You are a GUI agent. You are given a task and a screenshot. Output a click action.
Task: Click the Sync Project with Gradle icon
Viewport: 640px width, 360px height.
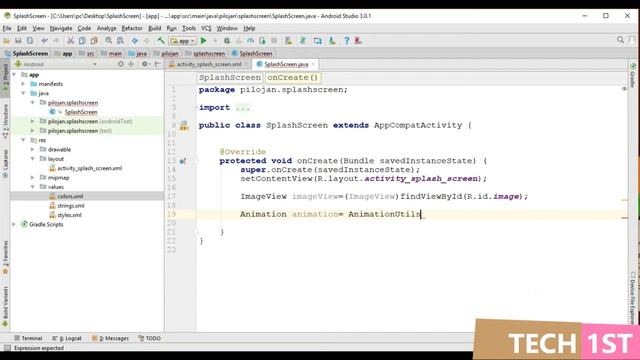[303, 41]
